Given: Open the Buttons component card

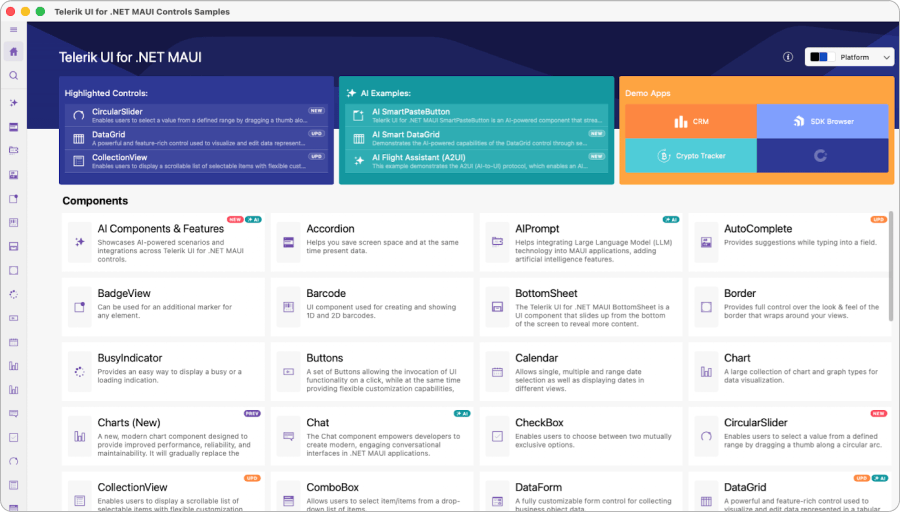Looking at the screenshot, I should click(x=372, y=371).
